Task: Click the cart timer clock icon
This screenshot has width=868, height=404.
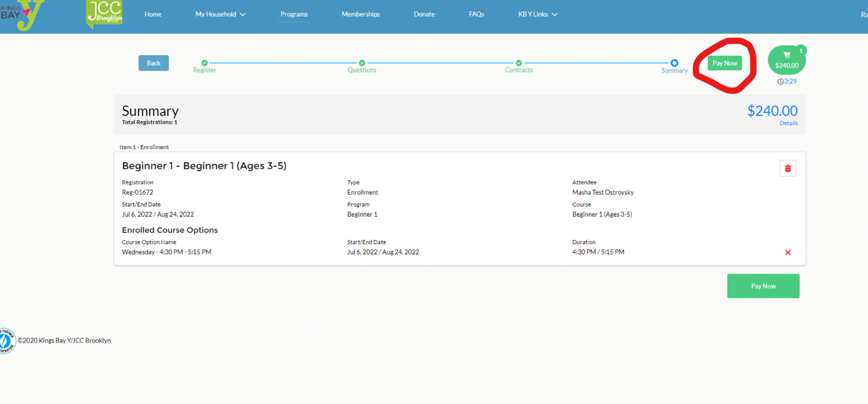Action: tap(780, 82)
